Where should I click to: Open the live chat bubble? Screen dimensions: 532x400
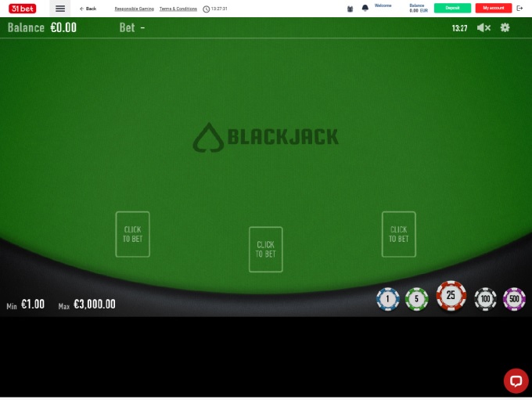(x=516, y=381)
